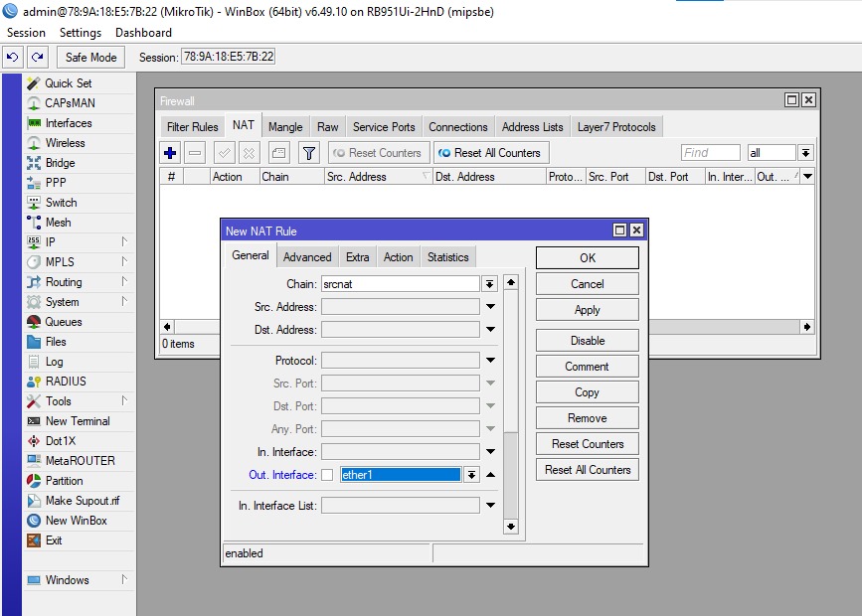Switch to the Advanced tab in NAT rule

pyautogui.click(x=307, y=257)
